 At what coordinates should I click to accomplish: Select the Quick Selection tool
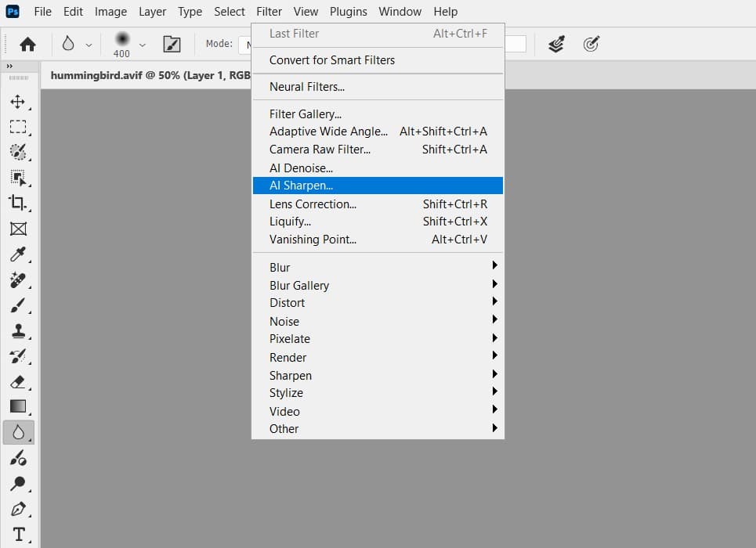coord(18,152)
